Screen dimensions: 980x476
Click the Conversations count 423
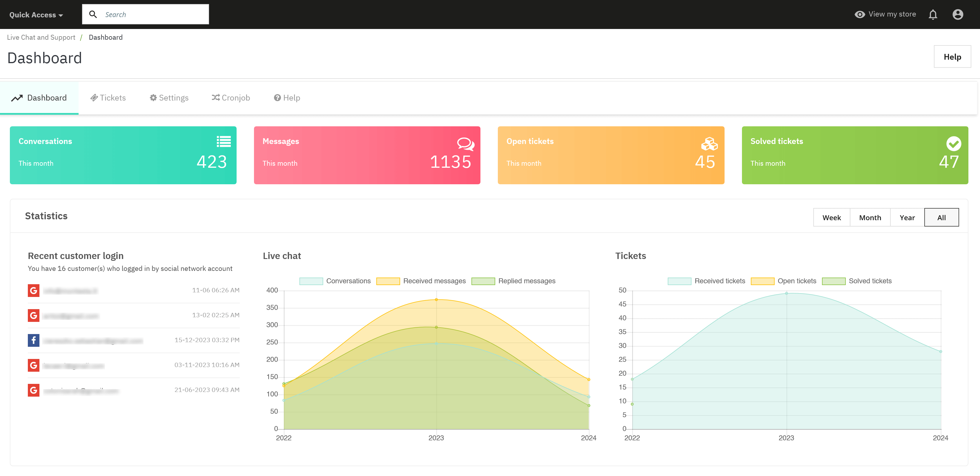coord(212,162)
